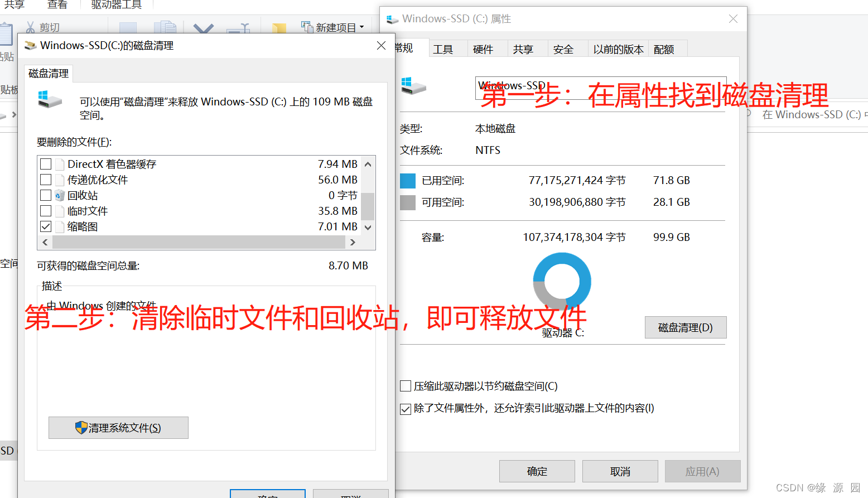Click the drive icon in Properties
The height and width of the screenshot is (498, 868).
[413, 86]
